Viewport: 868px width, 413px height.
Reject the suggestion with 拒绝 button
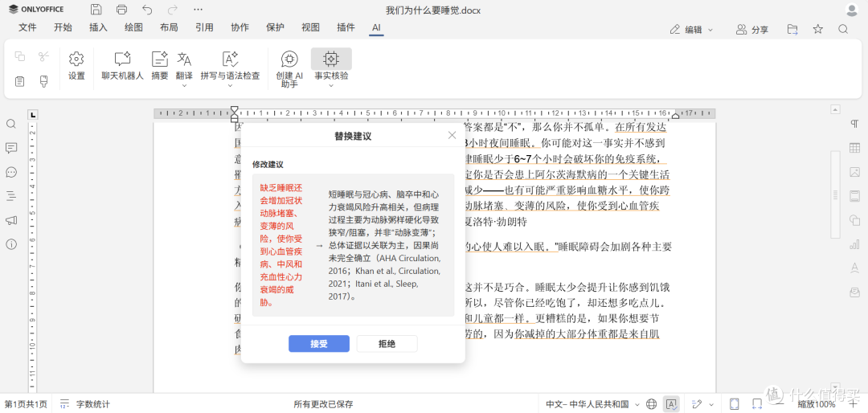[x=387, y=344]
